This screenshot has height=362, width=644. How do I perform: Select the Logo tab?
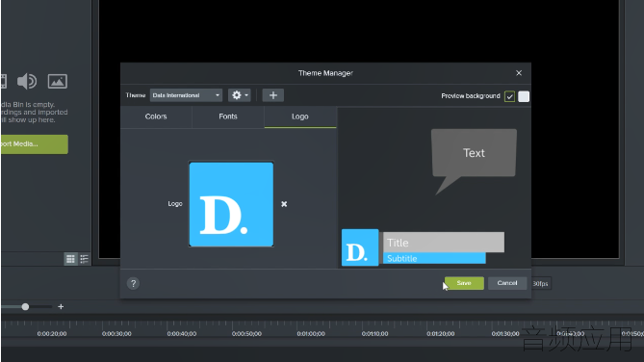tap(300, 116)
